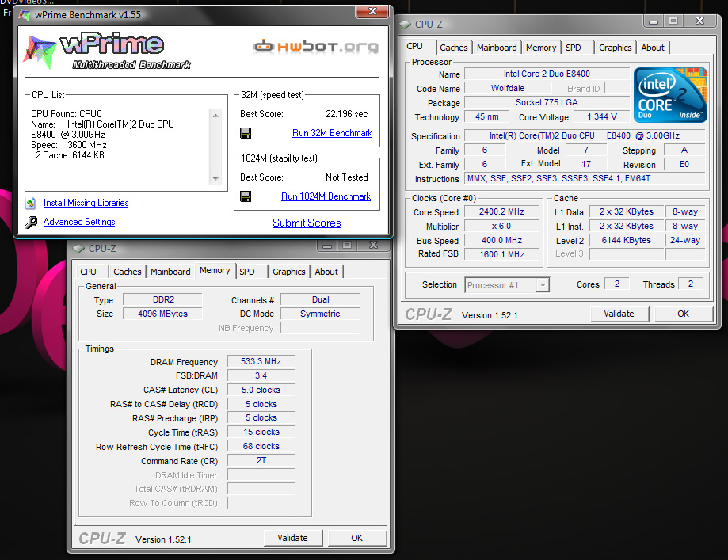Click the memory Size value 4096 MBytes
This screenshot has width=728, height=560.
coord(162,314)
